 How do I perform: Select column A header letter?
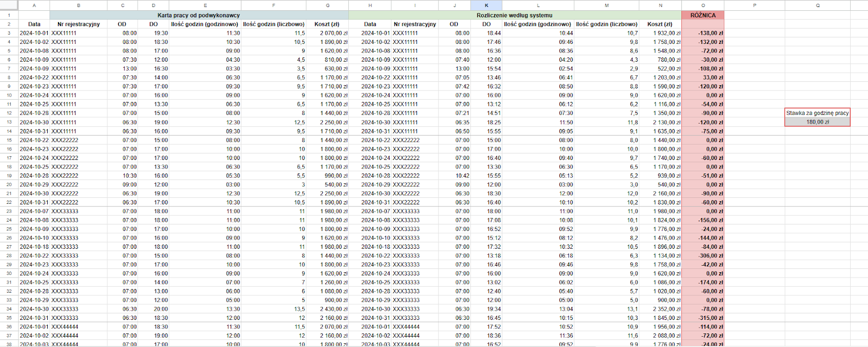tap(34, 5)
